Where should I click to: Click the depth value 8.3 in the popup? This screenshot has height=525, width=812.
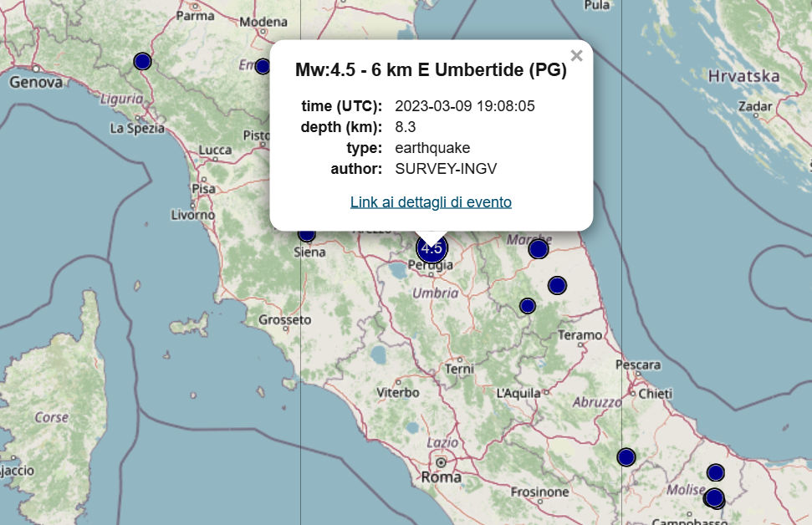(406, 127)
